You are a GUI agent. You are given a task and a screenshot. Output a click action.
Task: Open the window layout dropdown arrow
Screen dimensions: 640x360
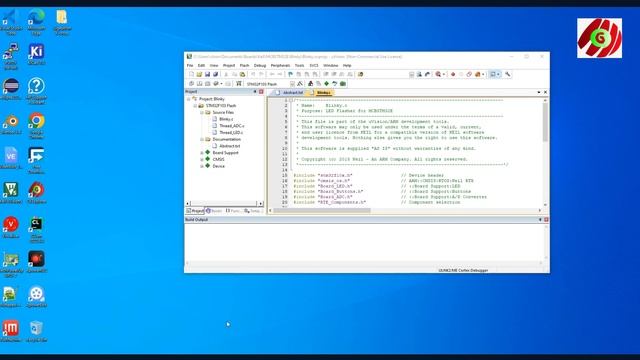click(498, 74)
